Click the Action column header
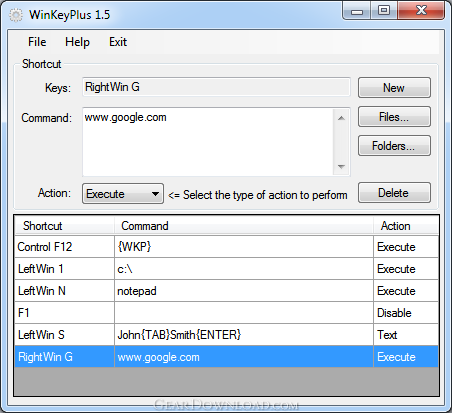This screenshot has height=413, width=452. 406,226
